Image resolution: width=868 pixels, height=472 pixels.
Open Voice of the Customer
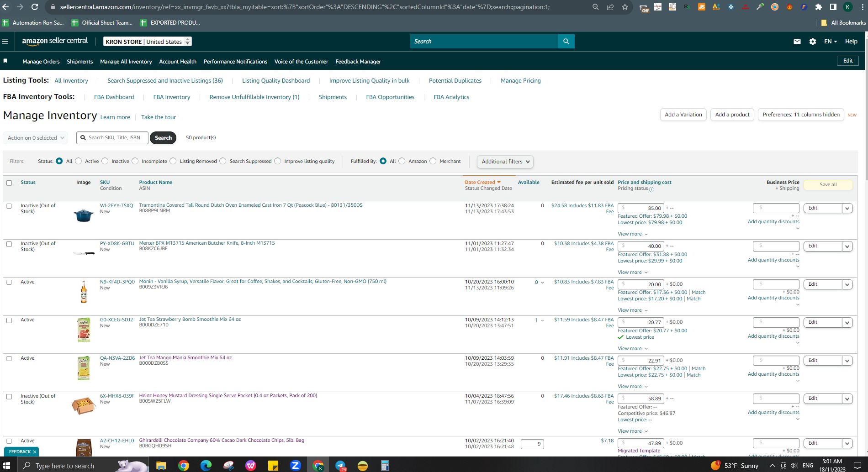pos(301,62)
